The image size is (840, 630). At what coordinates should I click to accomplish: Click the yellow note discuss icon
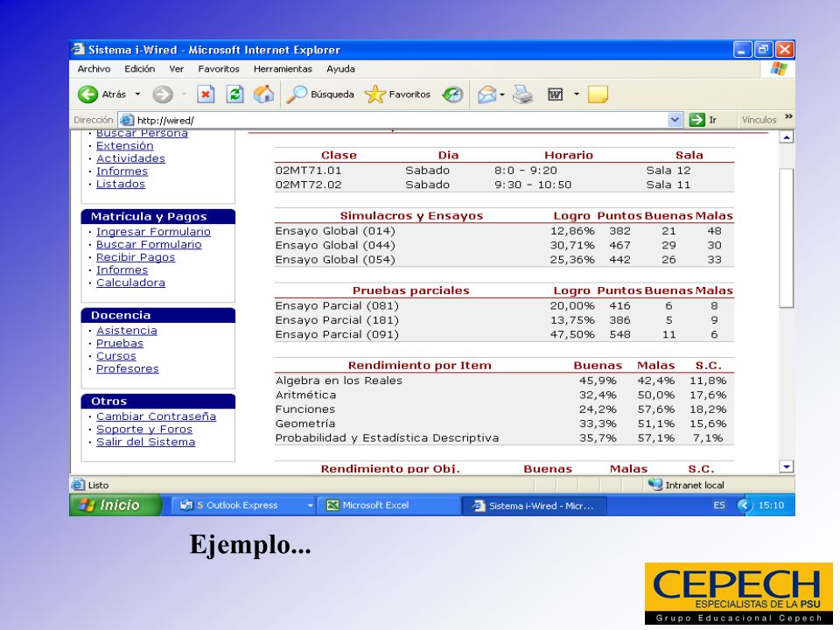[x=598, y=94]
